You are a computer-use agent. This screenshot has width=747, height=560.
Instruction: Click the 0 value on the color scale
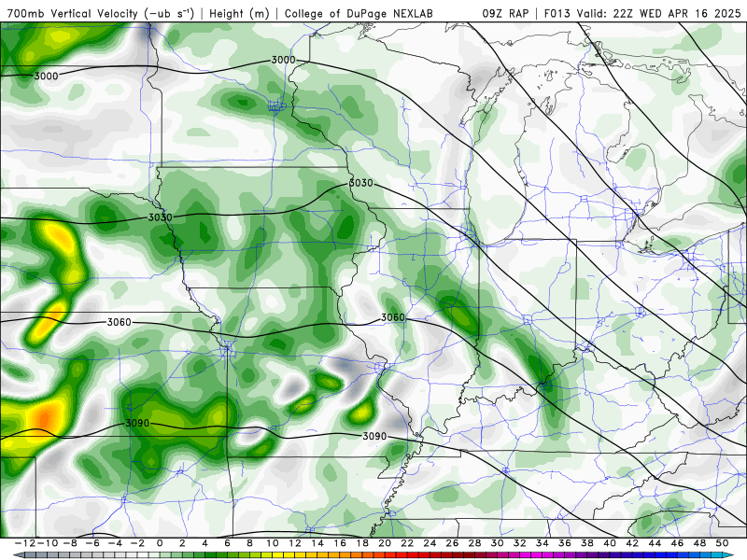160,543
